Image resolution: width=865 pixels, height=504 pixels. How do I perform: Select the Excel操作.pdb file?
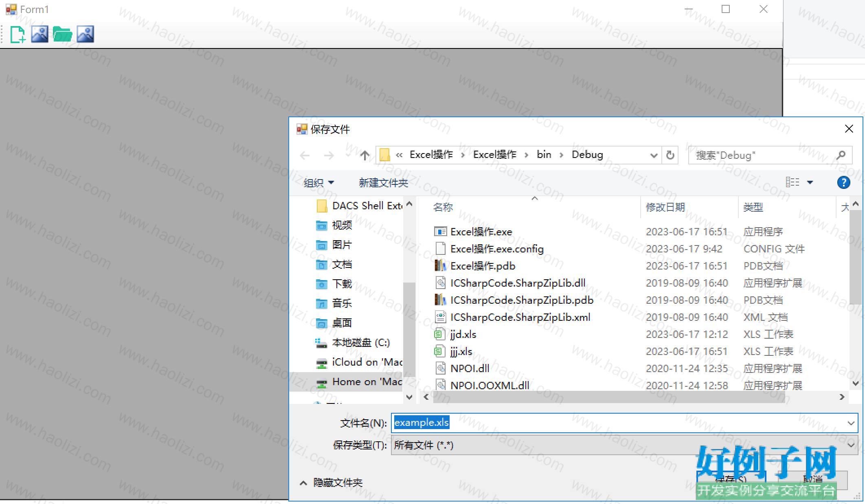475,266
